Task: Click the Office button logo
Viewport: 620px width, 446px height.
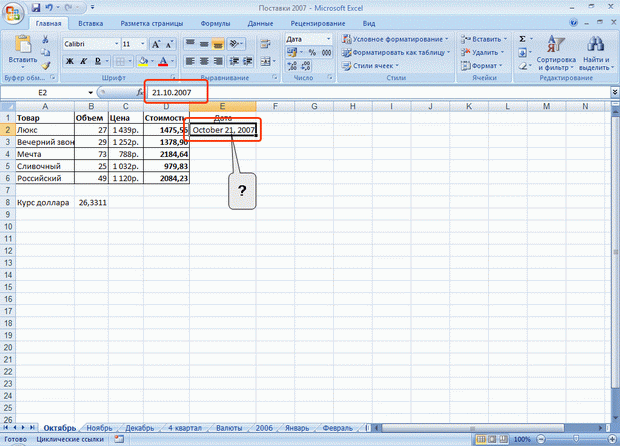Action: point(13,13)
